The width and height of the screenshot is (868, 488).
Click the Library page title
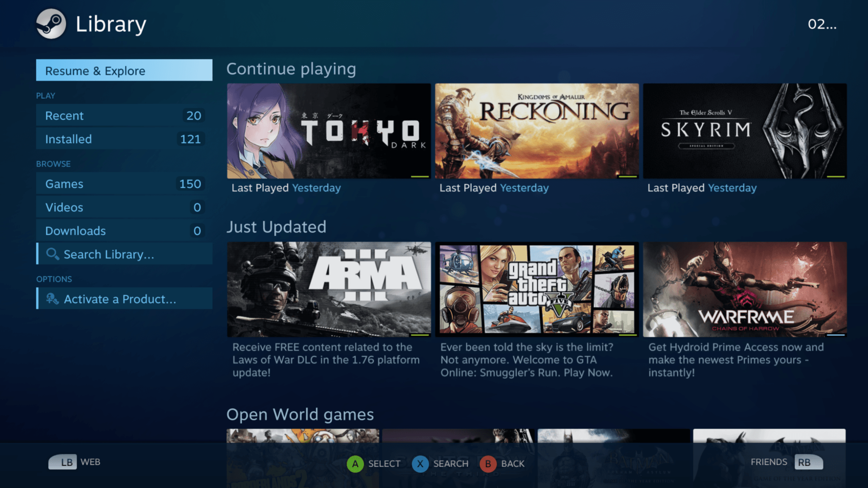point(111,24)
